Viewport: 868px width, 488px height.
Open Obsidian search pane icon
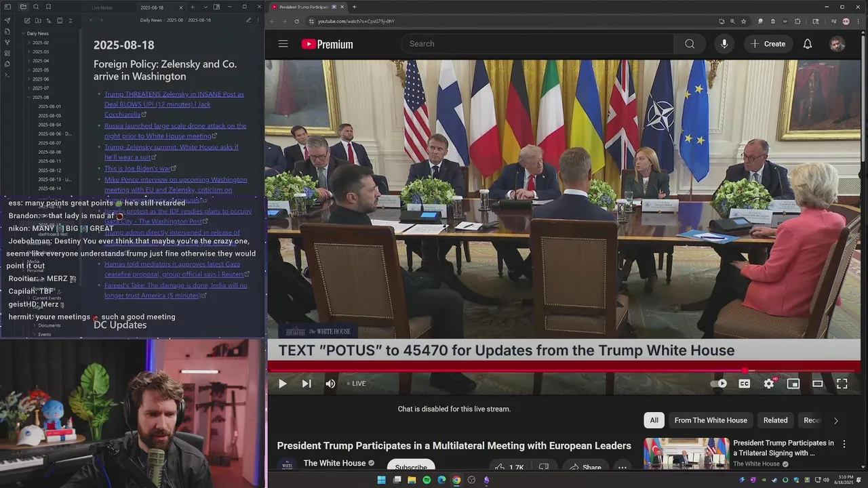tap(36, 7)
